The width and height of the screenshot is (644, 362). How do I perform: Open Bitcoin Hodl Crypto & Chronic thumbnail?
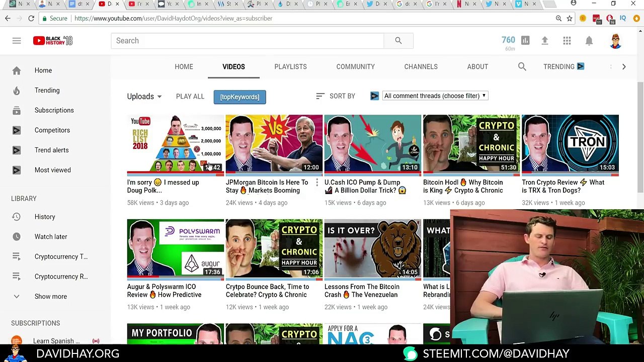click(x=471, y=144)
